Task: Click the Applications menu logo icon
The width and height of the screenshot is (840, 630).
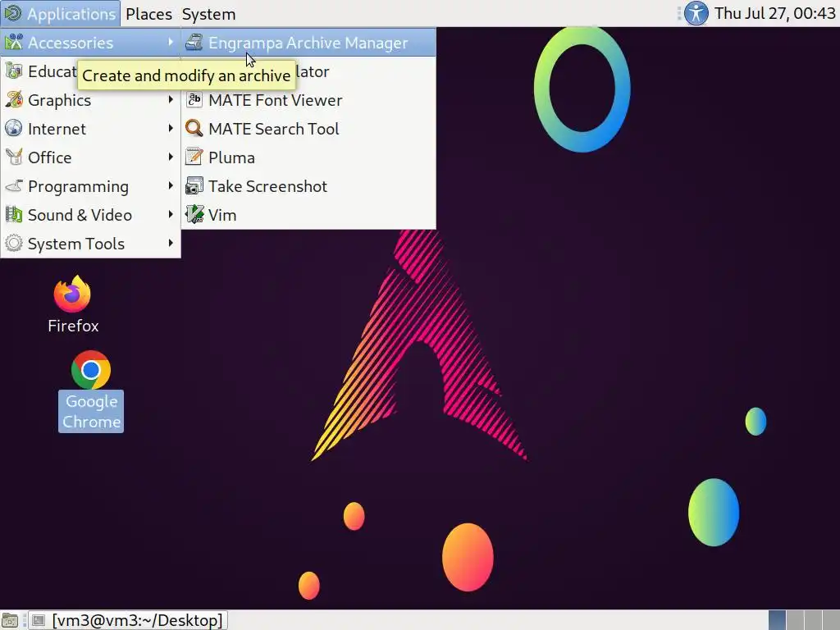Action: coord(13,13)
